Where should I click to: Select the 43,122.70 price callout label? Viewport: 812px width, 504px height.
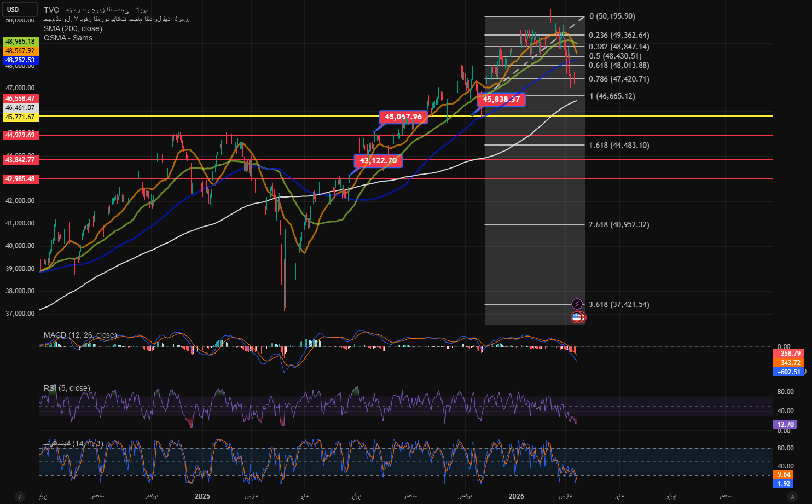click(378, 160)
